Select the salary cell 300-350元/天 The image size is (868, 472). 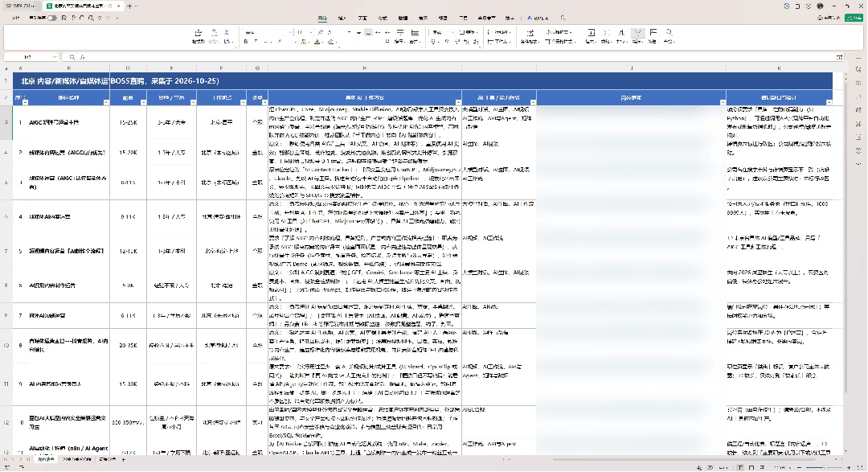[x=128, y=422]
